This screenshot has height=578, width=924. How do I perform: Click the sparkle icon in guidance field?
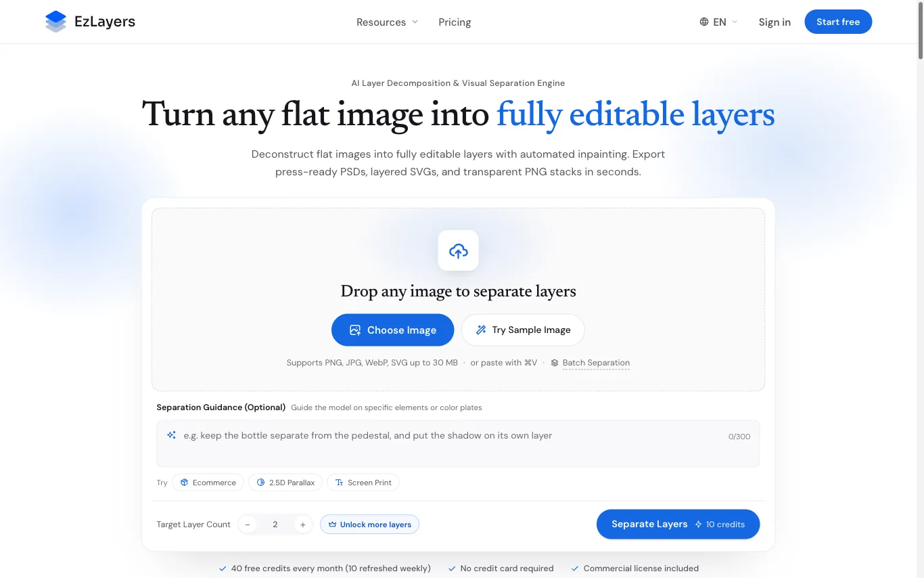(171, 435)
